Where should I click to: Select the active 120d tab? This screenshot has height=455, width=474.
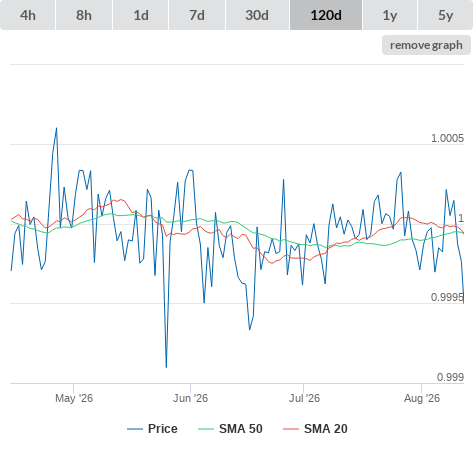click(x=326, y=15)
